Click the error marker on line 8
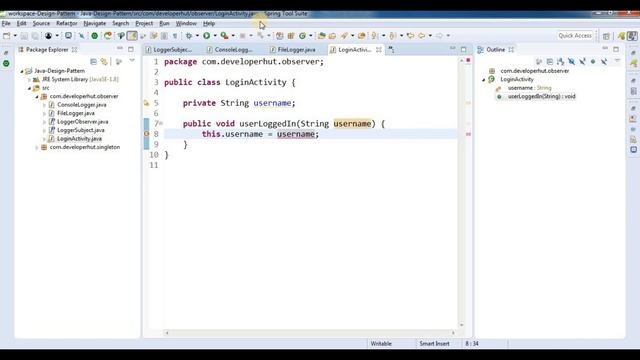 point(147,134)
